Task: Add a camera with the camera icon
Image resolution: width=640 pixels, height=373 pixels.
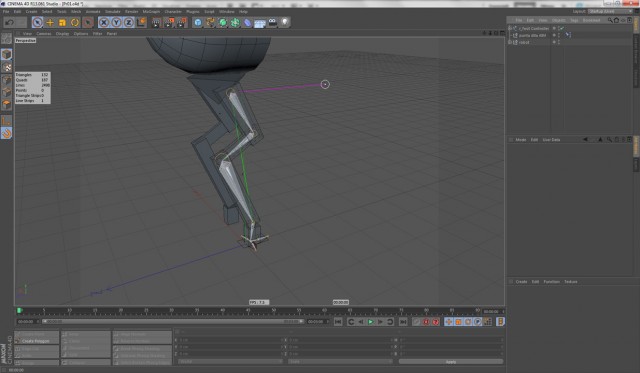Action: (x=272, y=22)
